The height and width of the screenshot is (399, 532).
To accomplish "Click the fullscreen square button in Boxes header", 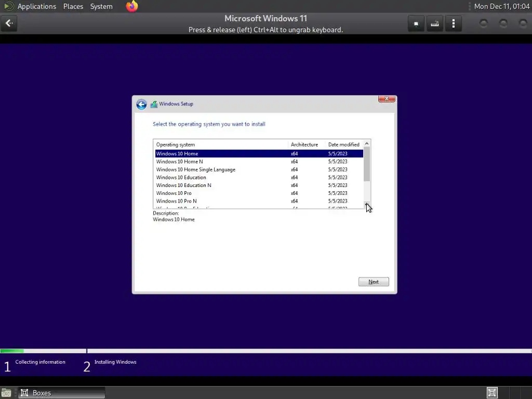I will click(x=416, y=23).
